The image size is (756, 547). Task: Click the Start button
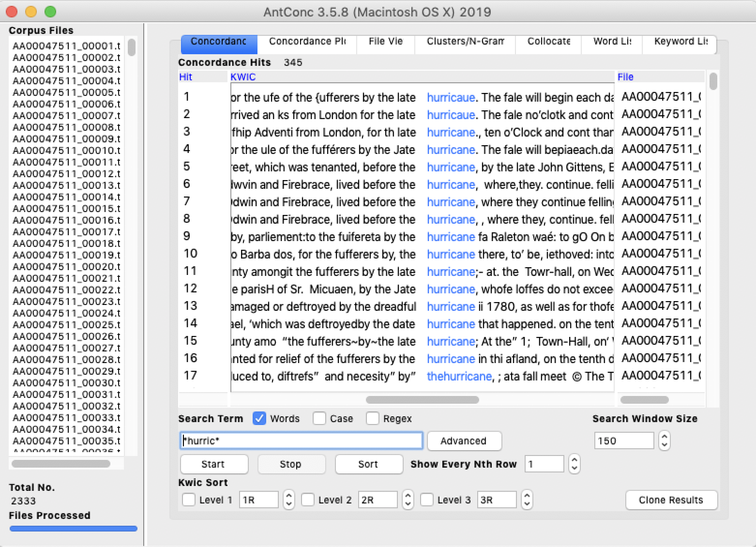(214, 464)
